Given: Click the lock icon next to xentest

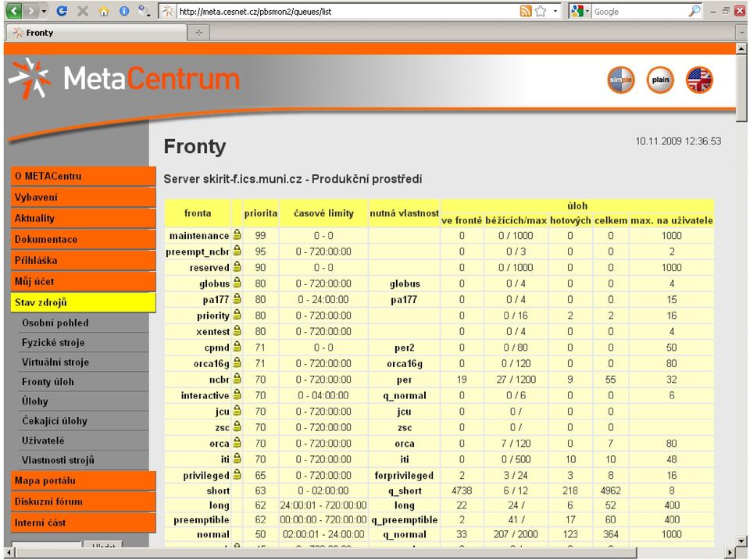Looking at the screenshot, I should [237, 330].
